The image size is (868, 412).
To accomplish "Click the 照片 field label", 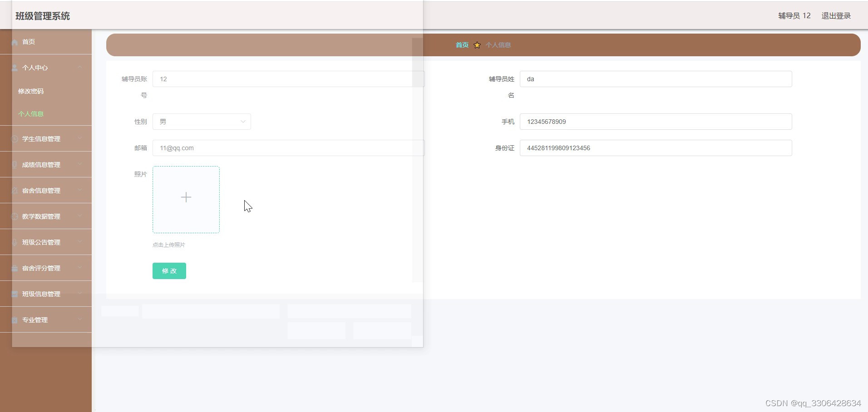I will [x=141, y=174].
